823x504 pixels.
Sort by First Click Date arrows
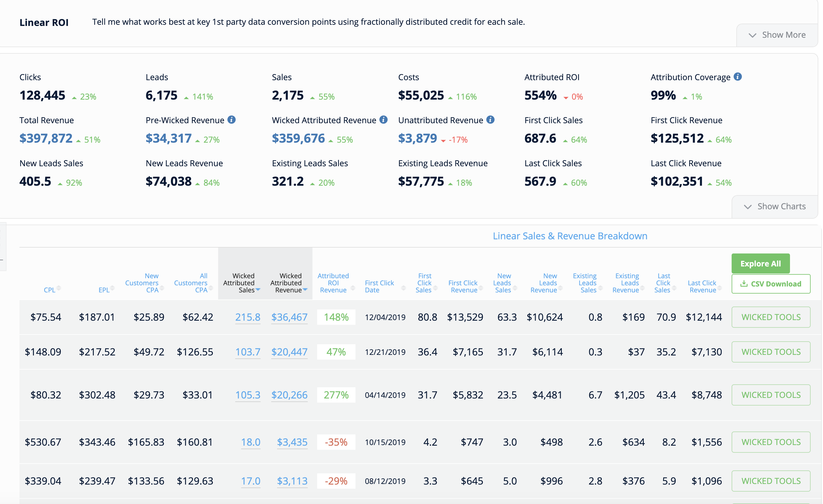[x=404, y=288]
